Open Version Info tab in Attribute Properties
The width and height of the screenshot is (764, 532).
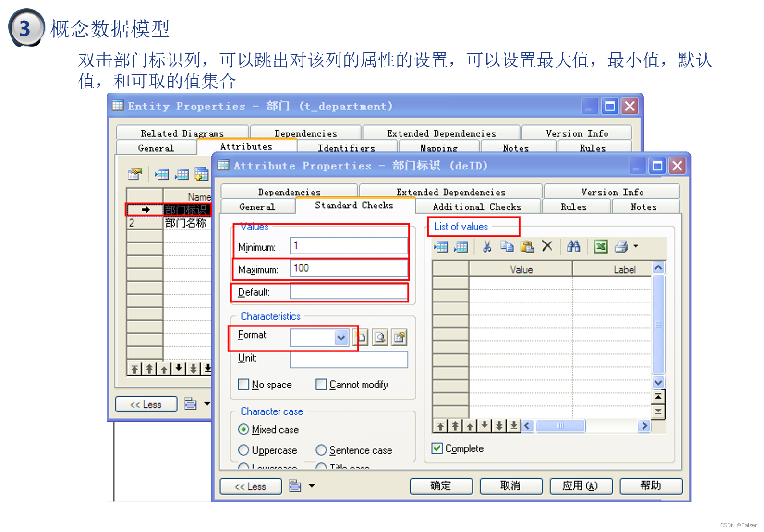coord(612,192)
